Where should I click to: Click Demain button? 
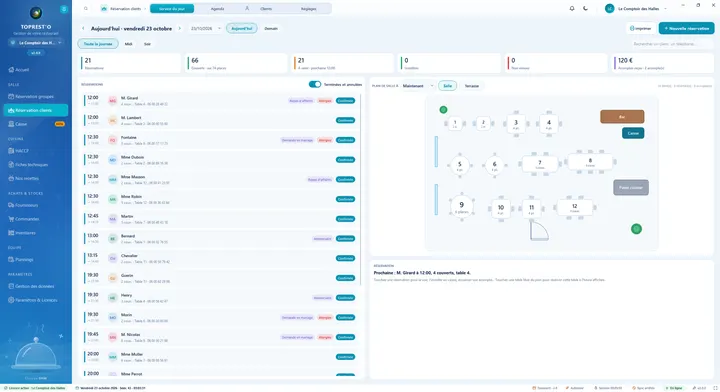coord(271,28)
